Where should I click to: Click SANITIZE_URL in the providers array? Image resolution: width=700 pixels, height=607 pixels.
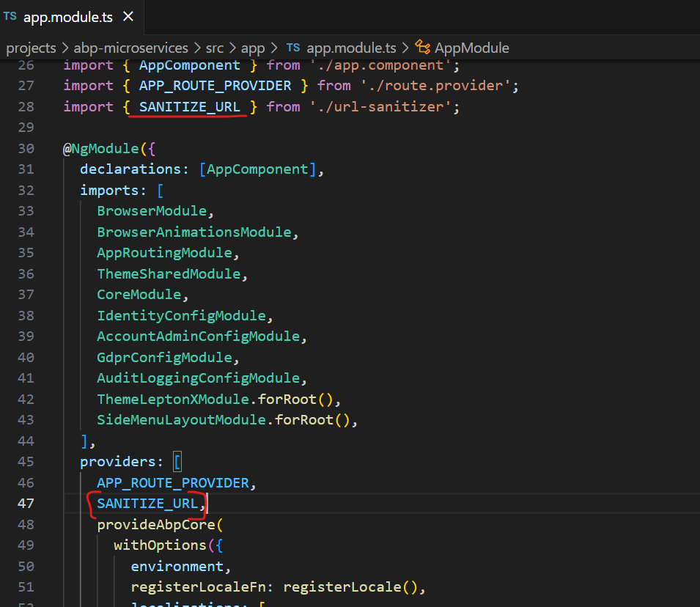[x=147, y=504]
